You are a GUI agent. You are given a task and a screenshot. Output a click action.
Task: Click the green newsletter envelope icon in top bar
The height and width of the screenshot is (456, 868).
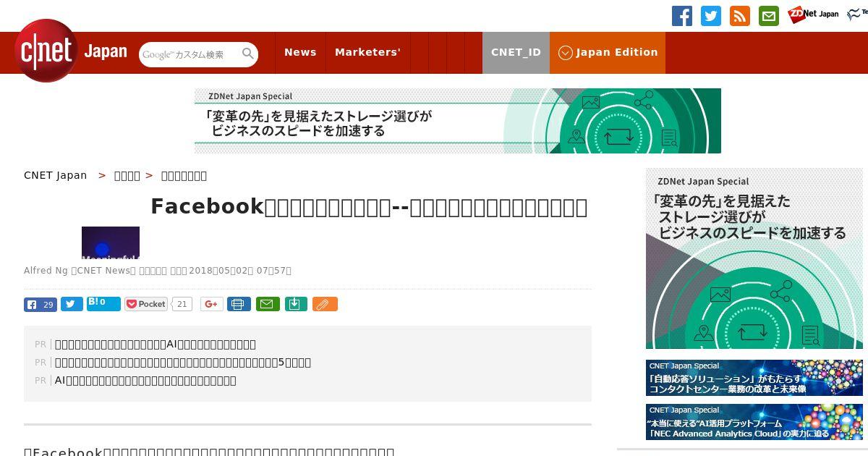pyautogui.click(x=769, y=16)
